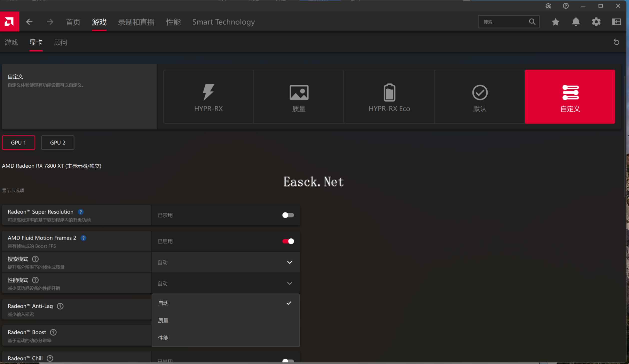Screen dimensions: 629x364
Task: Select GPU 2 button
Action: (x=58, y=142)
